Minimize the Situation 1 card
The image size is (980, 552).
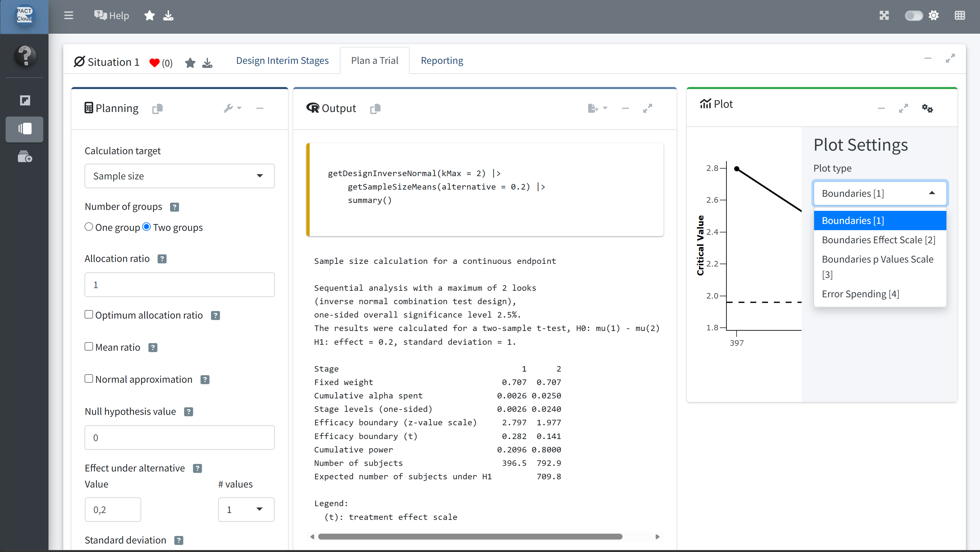point(928,59)
